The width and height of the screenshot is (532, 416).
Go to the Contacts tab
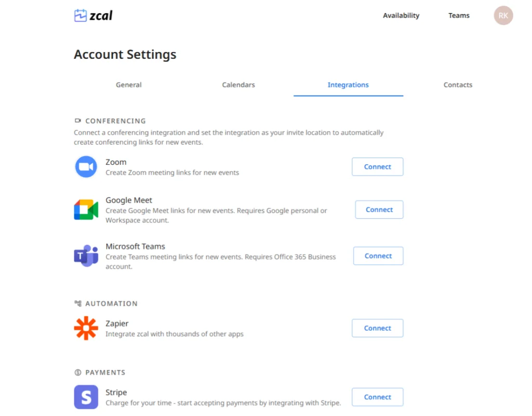[458, 85]
